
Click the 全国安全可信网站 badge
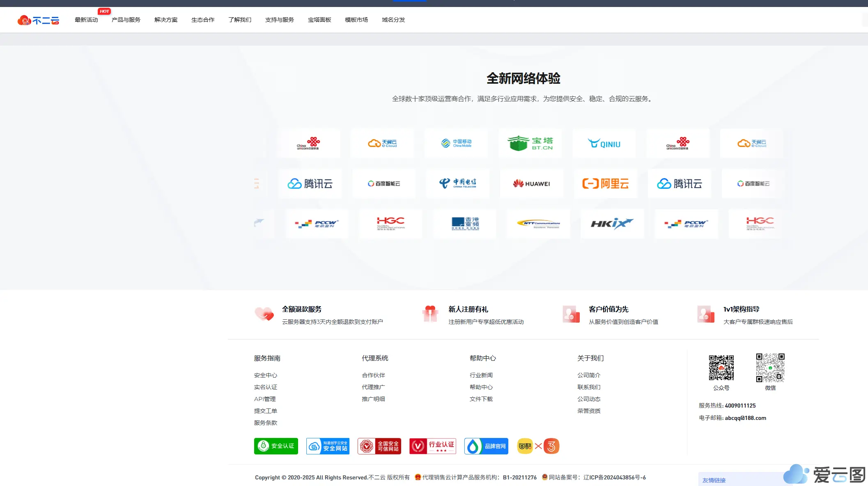click(x=379, y=446)
